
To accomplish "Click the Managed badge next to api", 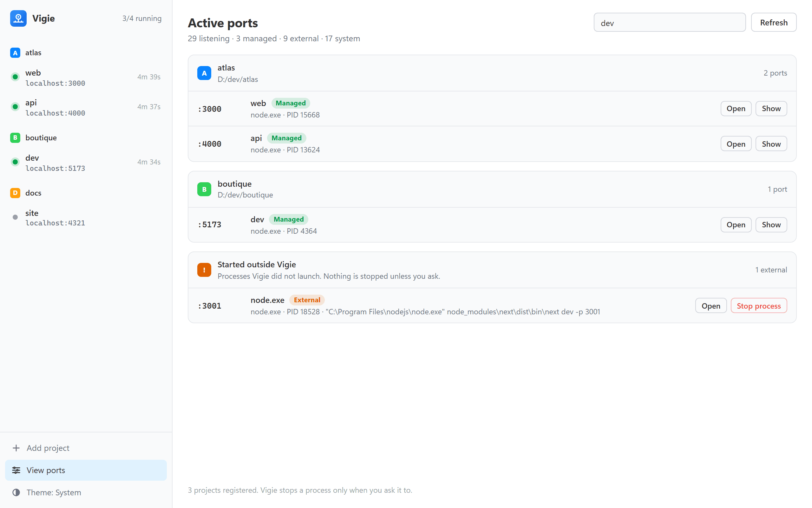I will (286, 138).
